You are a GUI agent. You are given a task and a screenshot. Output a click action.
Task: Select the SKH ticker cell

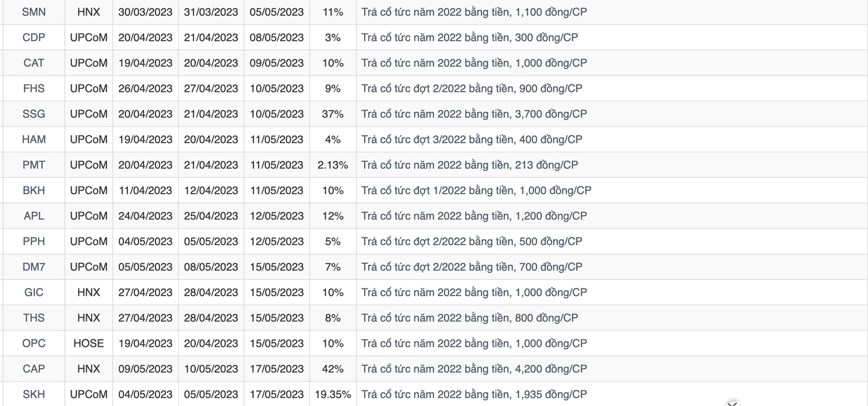pos(34,395)
